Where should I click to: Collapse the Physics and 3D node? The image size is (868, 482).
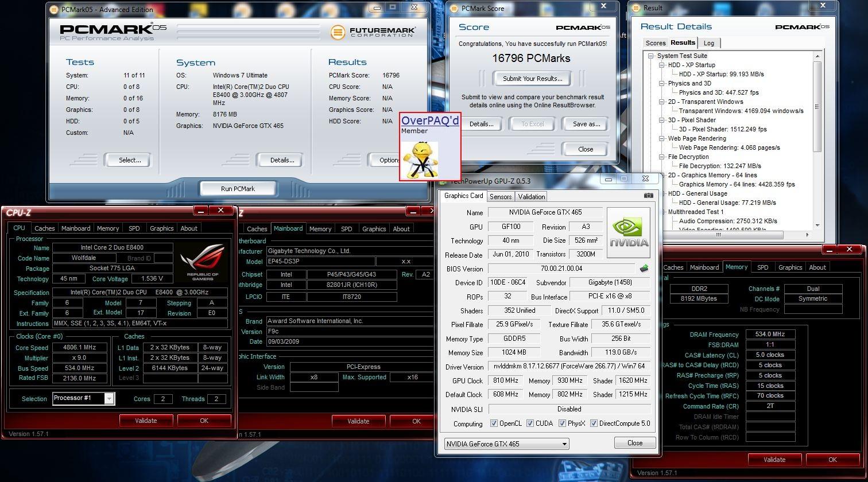coord(662,83)
